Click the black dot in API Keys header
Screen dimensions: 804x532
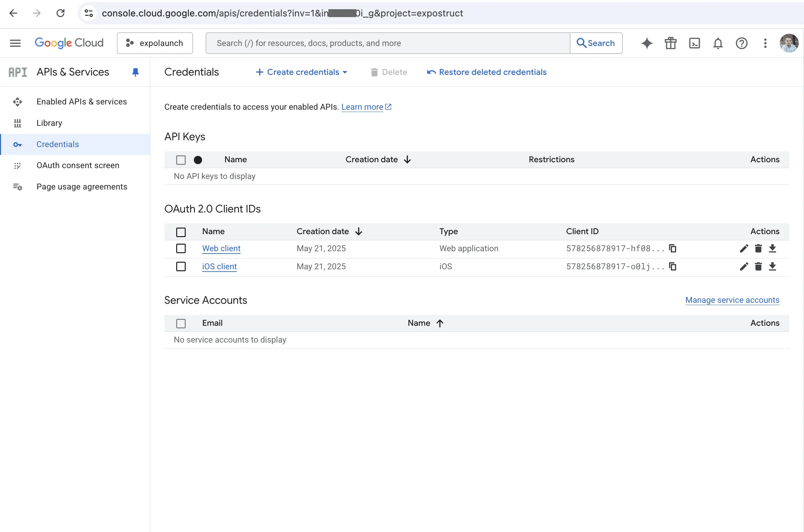point(198,160)
